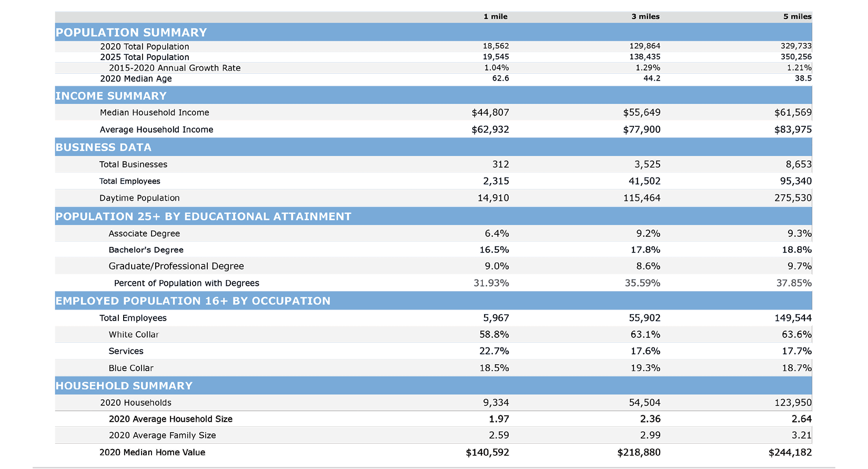Select the HOUSEHOLD SUMMARY section header
This screenshot has width=868, height=469.
pyautogui.click(x=124, y=386)
